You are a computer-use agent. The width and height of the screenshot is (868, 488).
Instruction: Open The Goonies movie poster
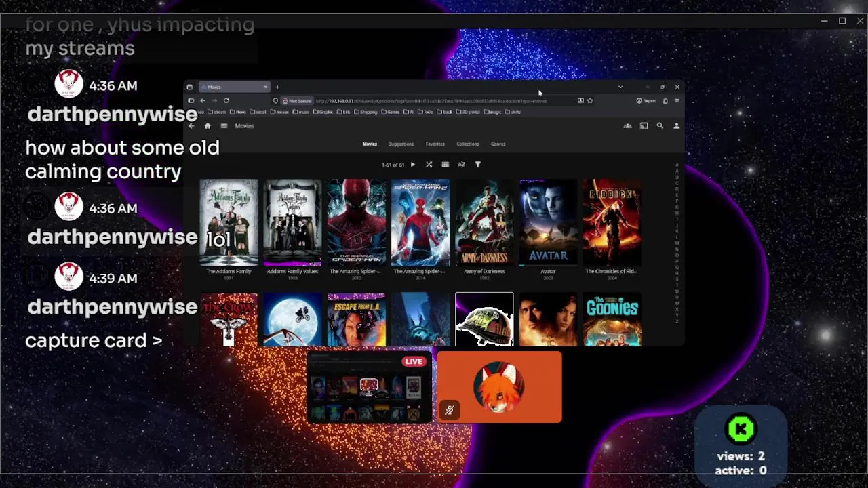(x=612, y=319)
